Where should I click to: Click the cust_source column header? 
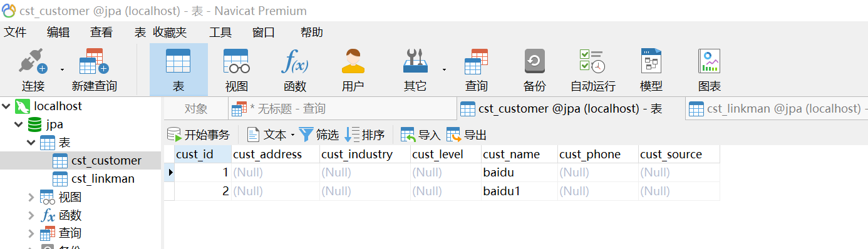679,154
